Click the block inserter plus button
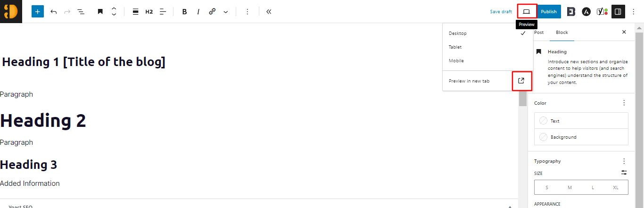The width and height of the screenshot is (644, 208). click(38, 11)
